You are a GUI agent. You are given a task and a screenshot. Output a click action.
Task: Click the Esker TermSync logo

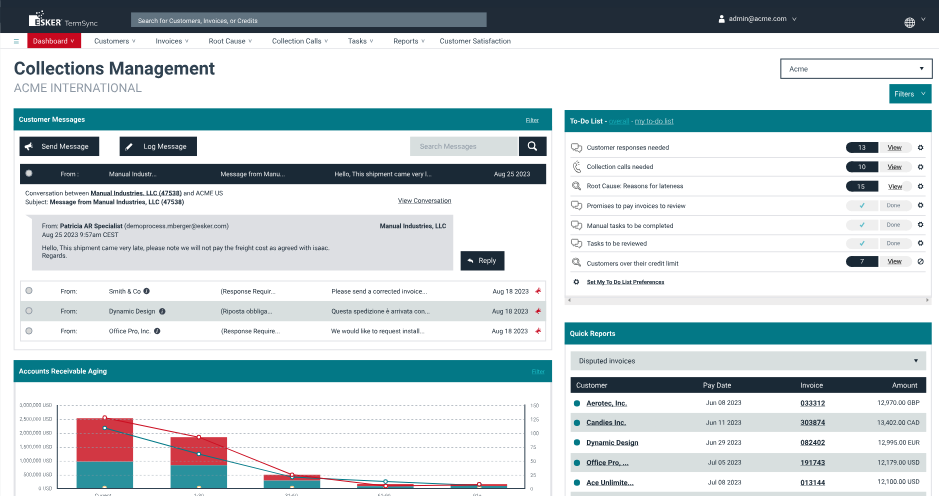click(x=63, y=20)
